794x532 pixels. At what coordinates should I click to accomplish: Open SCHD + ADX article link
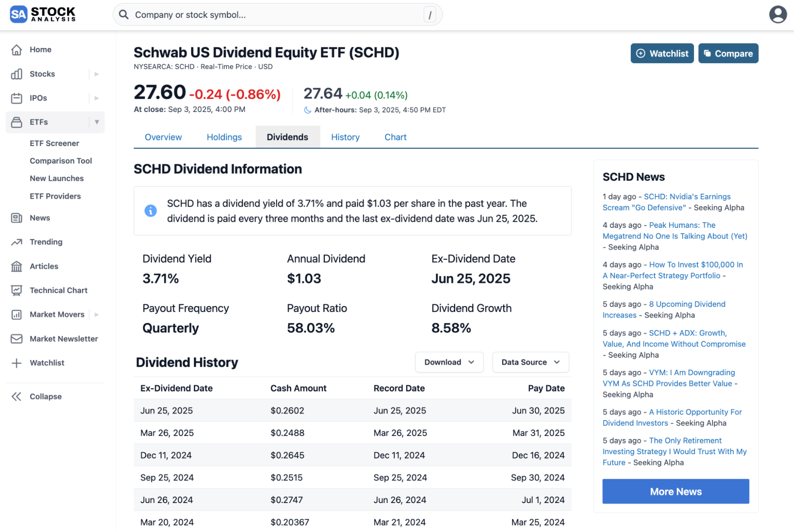pyautogui.click(x=674, y=339)
